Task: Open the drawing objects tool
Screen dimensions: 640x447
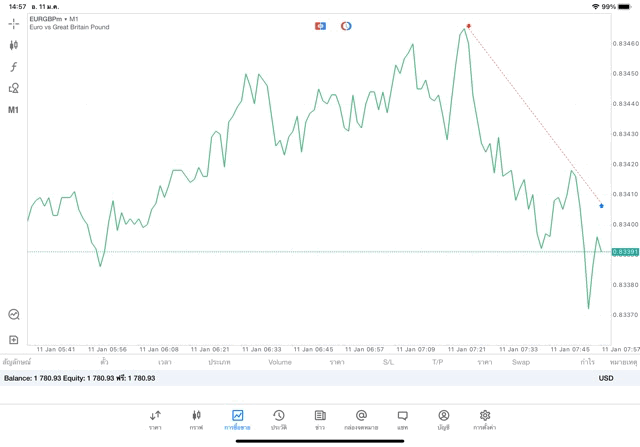Action: 14,88
